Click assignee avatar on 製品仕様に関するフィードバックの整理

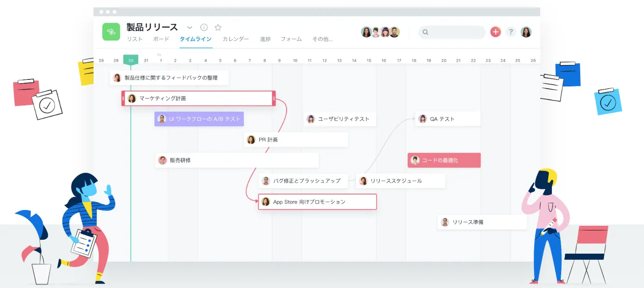117,78
